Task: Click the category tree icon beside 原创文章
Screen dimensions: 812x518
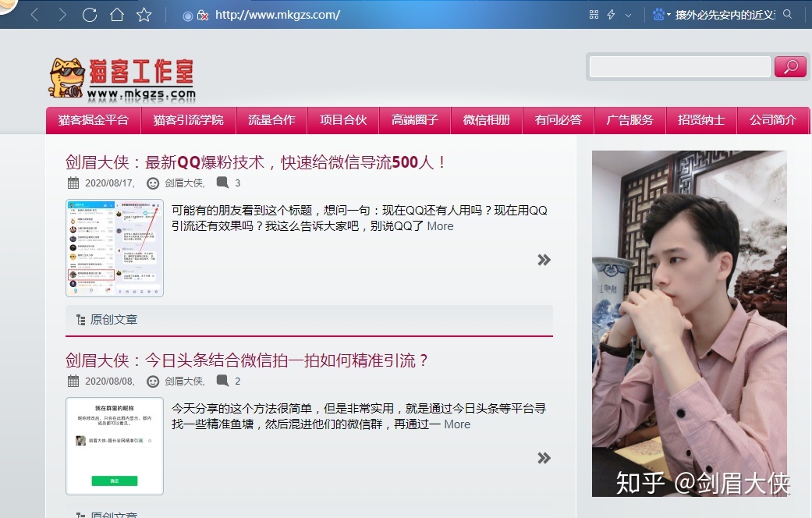Action: pos(81,320)
